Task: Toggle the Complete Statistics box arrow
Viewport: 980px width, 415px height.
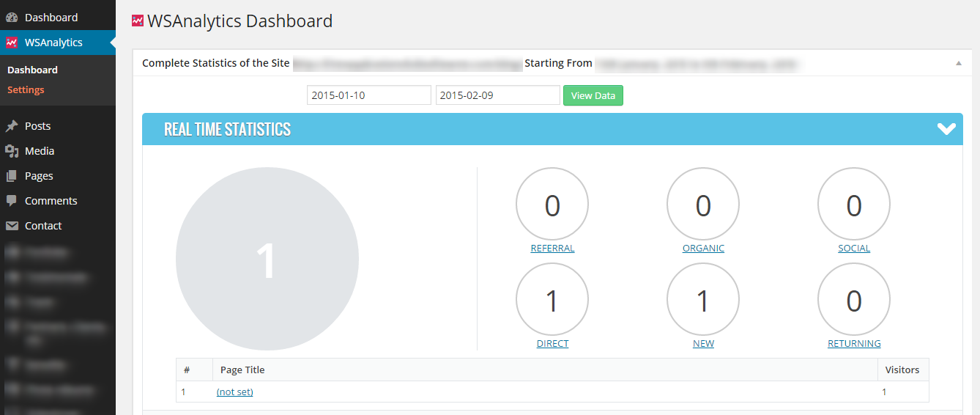Action: click(958, 63)
